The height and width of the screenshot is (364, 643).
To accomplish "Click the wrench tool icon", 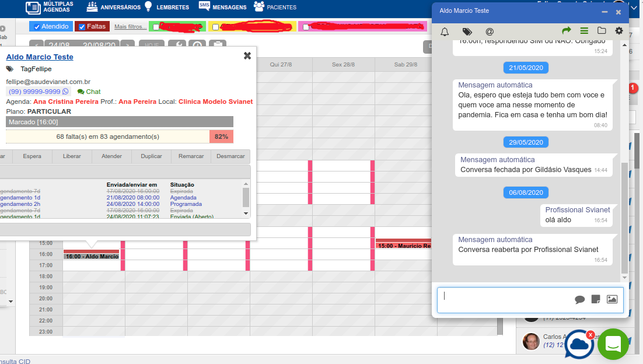I will point(178,44).
